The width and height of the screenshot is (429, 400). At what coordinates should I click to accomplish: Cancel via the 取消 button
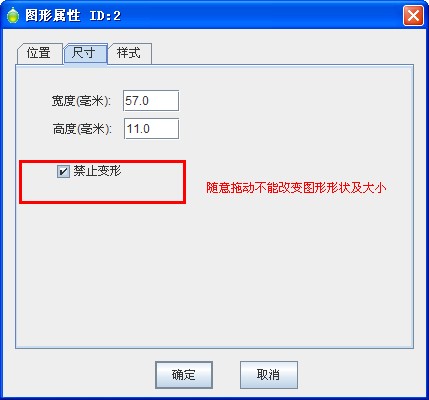[x=269, y=375]
